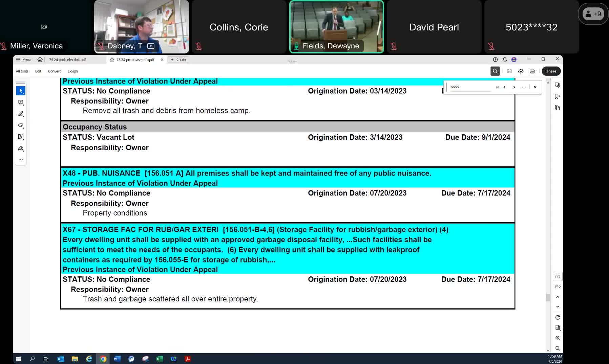Open the +9 participants list
609x364 pixels.
pyautogui.click(x=593, y=14)
